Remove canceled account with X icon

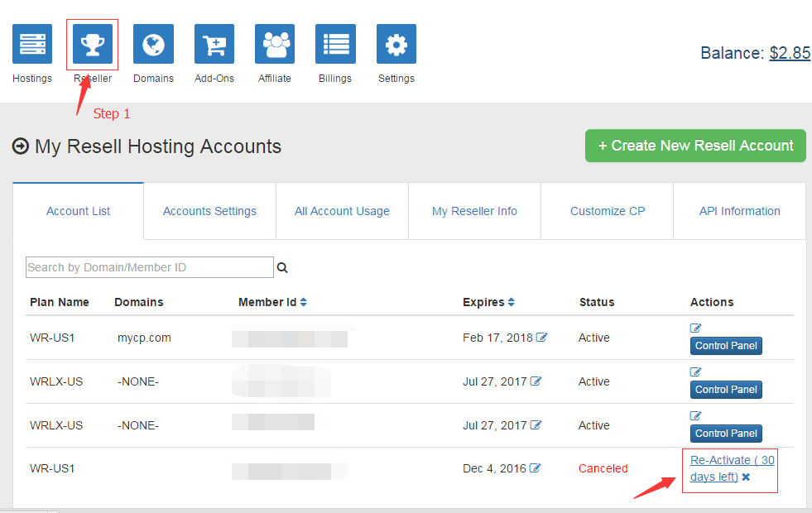pos(746,477)
